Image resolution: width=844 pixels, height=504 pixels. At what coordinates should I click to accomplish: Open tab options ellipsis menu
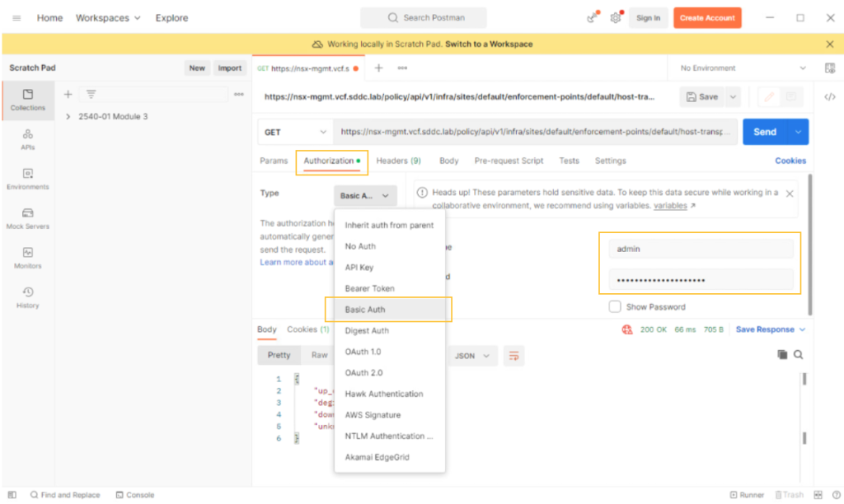click(402, 68)
